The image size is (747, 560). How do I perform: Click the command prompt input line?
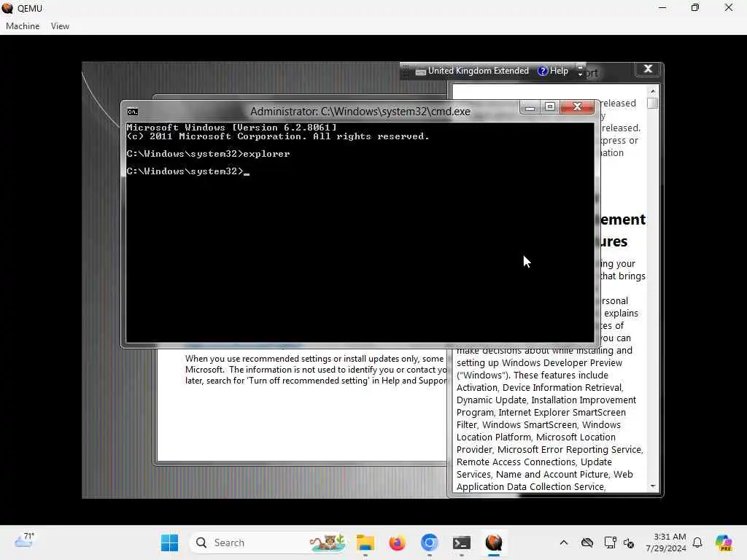pos(188,171)
